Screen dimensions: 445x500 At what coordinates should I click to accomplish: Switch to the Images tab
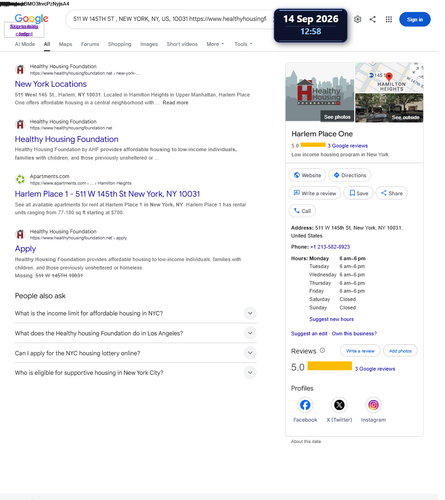click(x=149, y=44)
